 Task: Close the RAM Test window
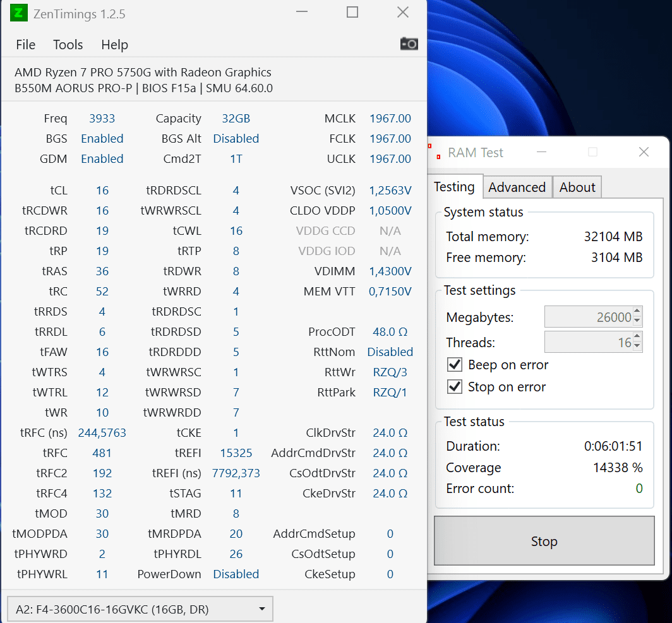pos(644,152)
